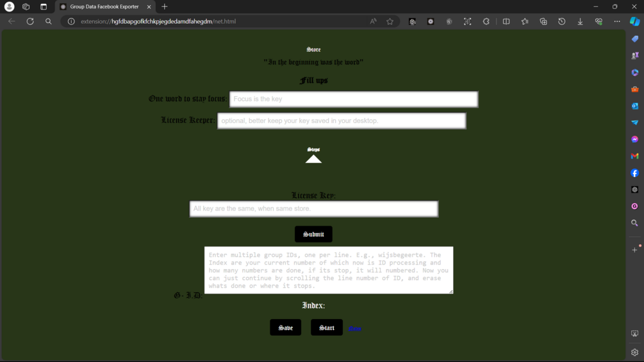Open a new tab with plus button
Image resolution: width=644 pixels, height=362 pixels.
pos(164,6)
